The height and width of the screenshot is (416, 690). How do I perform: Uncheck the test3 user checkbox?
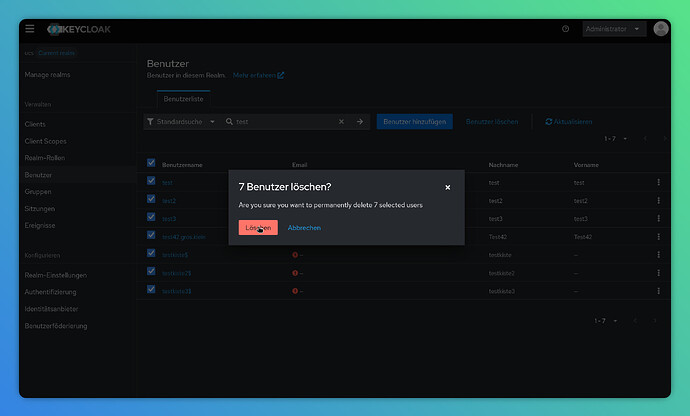[152, 218]
